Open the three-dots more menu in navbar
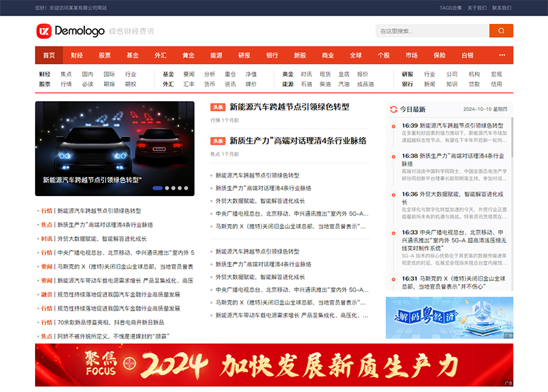The image size is (548, 392). [x=502, y=55]
